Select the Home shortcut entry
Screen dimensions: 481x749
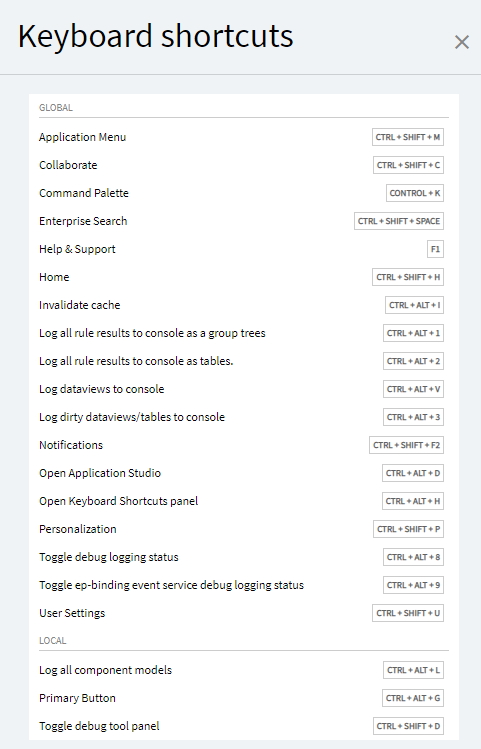tap(244, 277)
